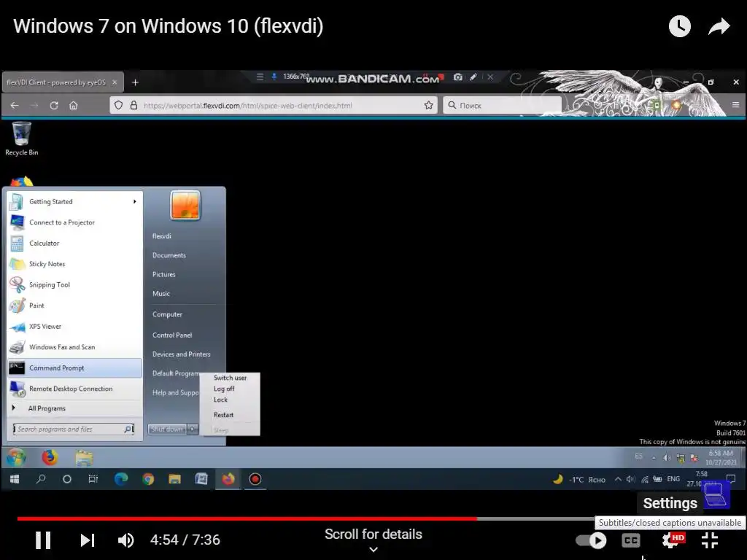Launch Google Chrome from the taskbar
This screenshot has width=747, height=560.
148,479
